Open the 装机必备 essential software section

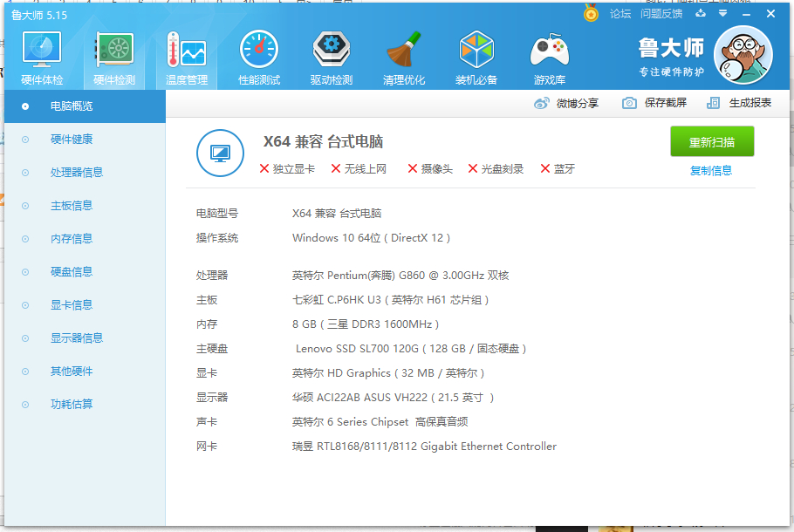tap(476, 58)
